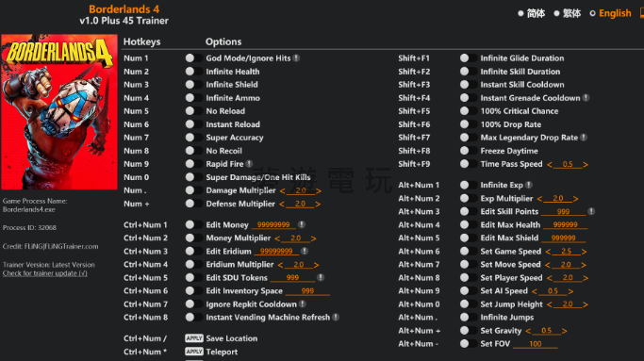The width and height of the screenshot is (644, 361).
Task: Click the Set FOV value field
Action: coord(536,344)
